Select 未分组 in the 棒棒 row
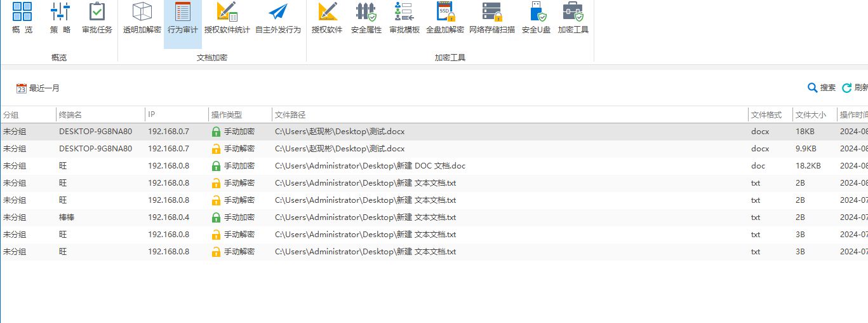Image resolution: width=868 pixels, height=323 pixels. (15, 217)
